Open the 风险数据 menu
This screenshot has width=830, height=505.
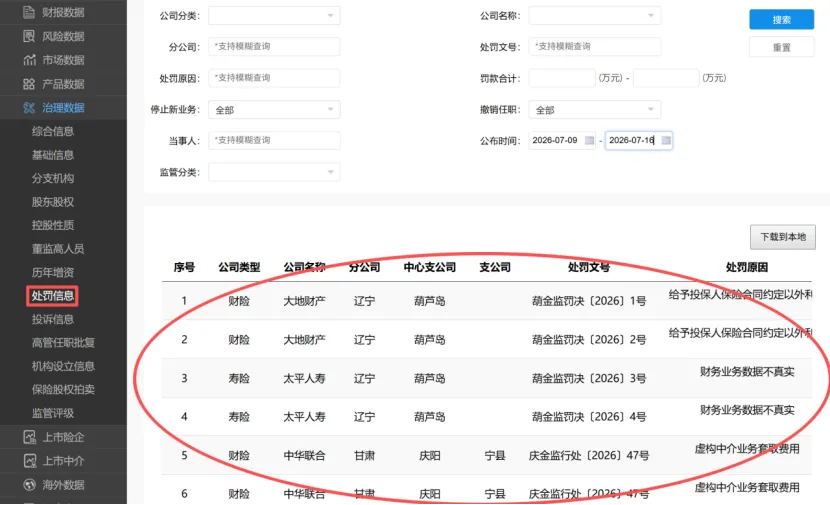(64, 36)
